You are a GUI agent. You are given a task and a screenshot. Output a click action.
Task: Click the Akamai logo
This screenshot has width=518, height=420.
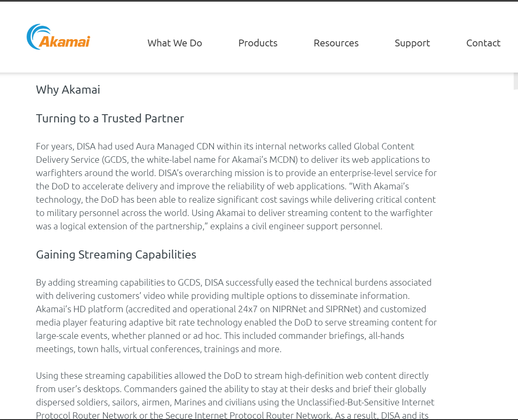(x=58, y=37)
